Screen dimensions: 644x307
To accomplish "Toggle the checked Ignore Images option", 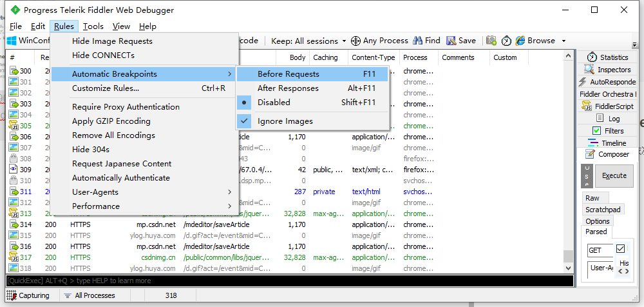I will tap(313, 121).
